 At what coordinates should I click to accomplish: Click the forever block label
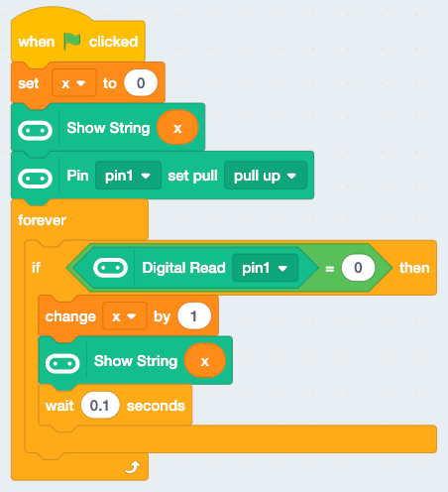tap(42, 220)
